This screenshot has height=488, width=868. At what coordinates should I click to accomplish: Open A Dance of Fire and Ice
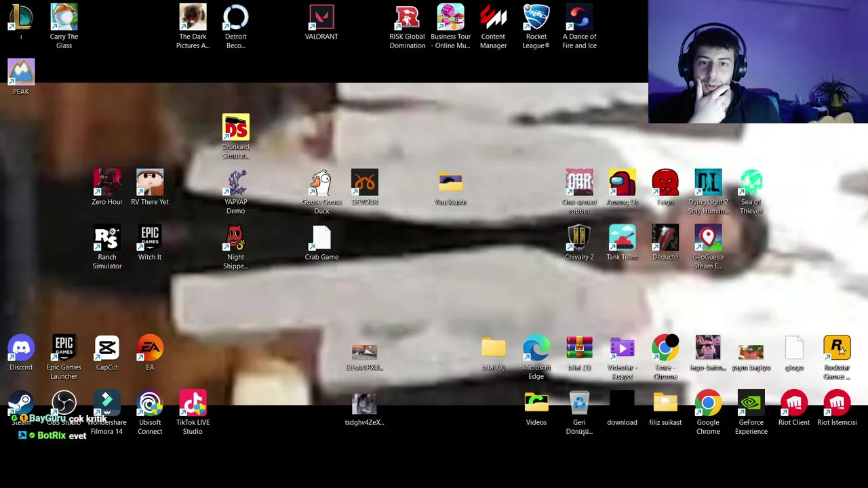tap(579, 26)
